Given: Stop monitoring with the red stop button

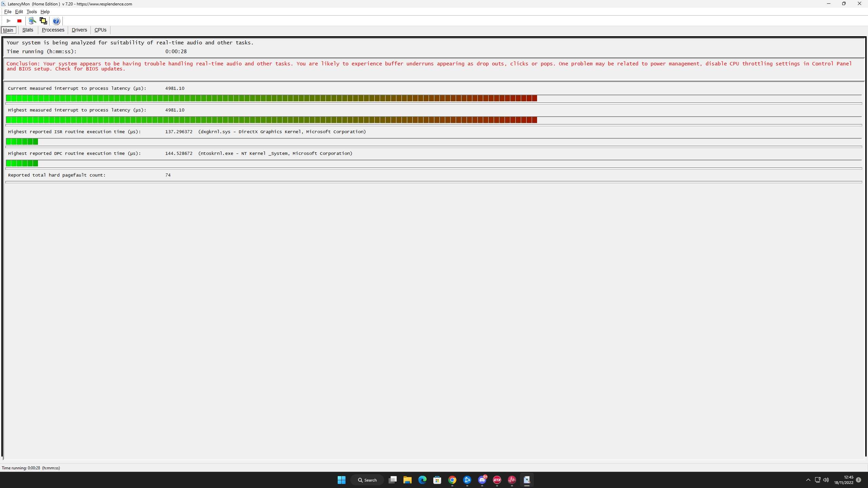Looking at the screenshot, I should [19, 21].
